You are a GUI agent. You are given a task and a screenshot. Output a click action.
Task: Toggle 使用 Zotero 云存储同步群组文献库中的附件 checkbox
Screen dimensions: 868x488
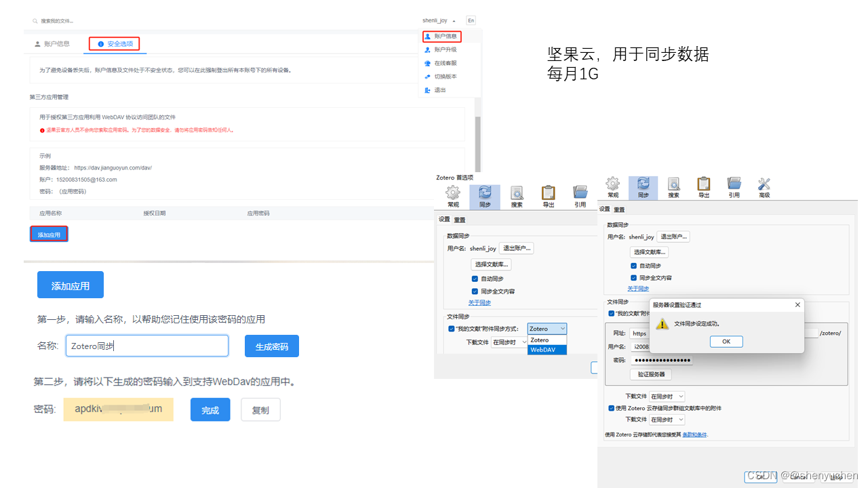coord(612,408)
